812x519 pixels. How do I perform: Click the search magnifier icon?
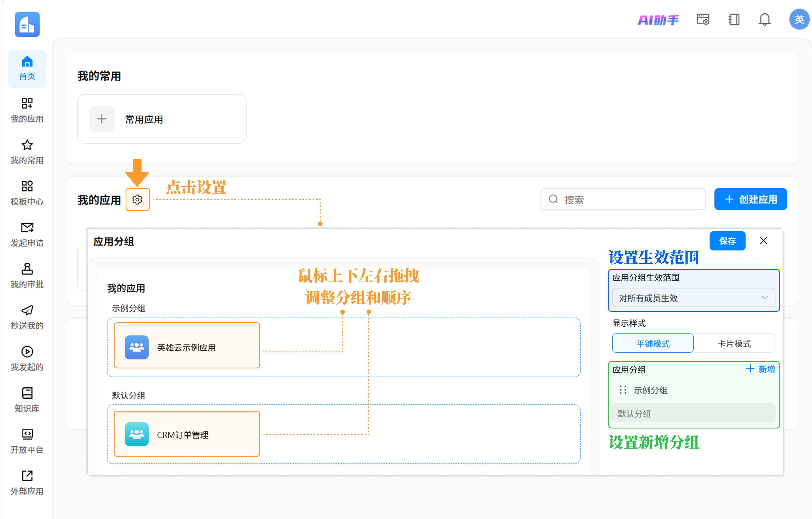pos(553,199)
